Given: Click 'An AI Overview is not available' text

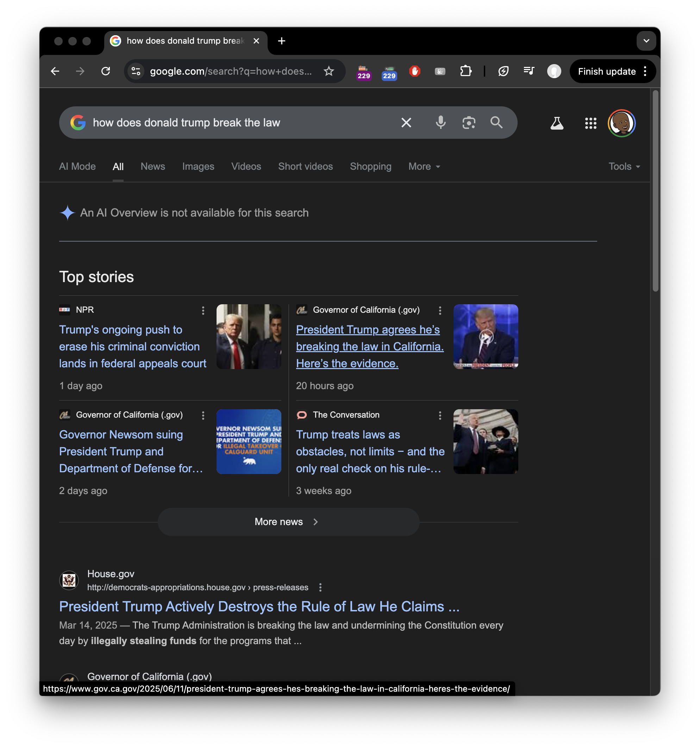Looking at the screenshot, I should (x=194, y=213).
